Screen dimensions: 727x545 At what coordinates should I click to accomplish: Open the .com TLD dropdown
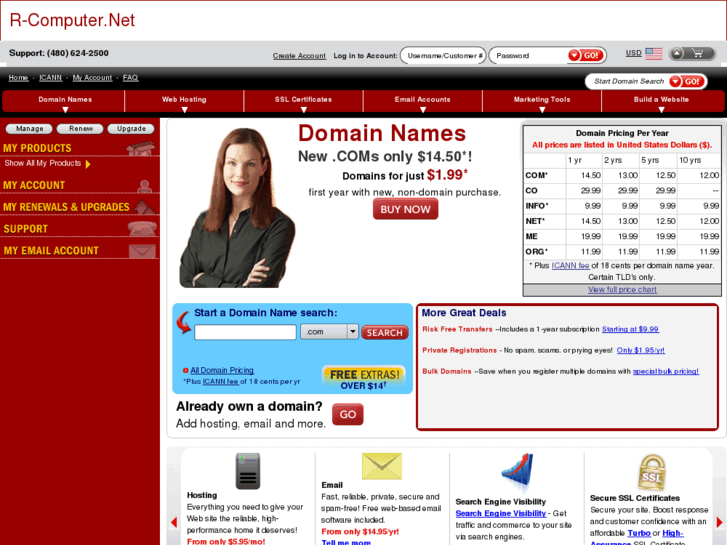point(329,332)
